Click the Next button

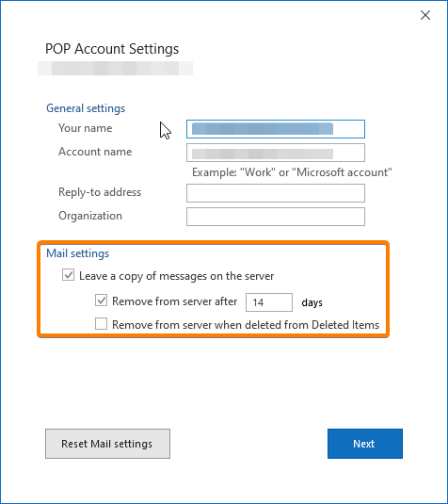point(365,444)
